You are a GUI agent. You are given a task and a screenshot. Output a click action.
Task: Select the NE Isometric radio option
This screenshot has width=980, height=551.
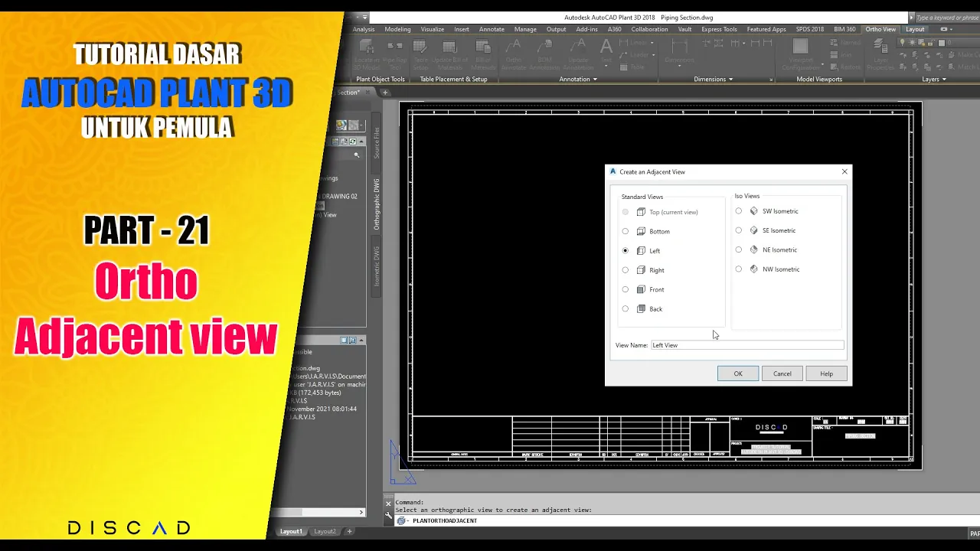739,249
